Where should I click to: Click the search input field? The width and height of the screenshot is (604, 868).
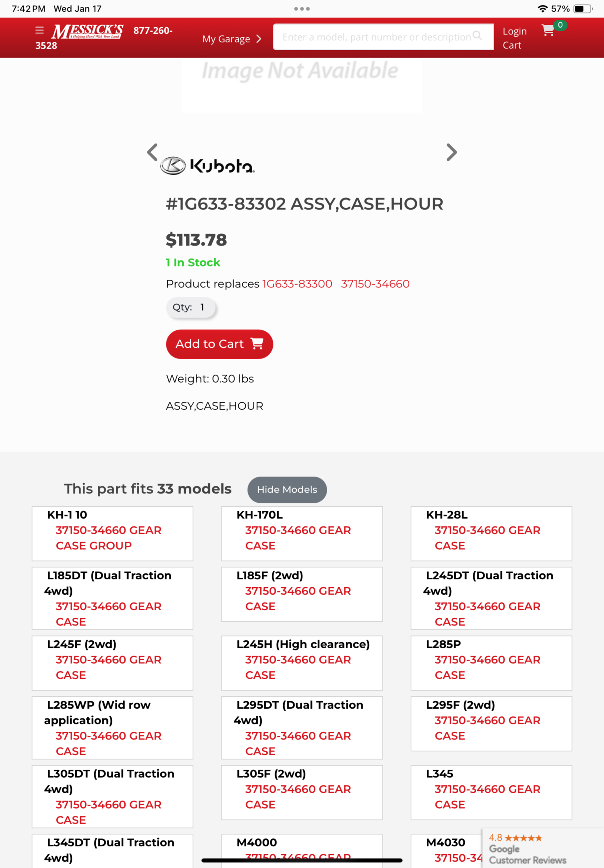pos(377,37)
